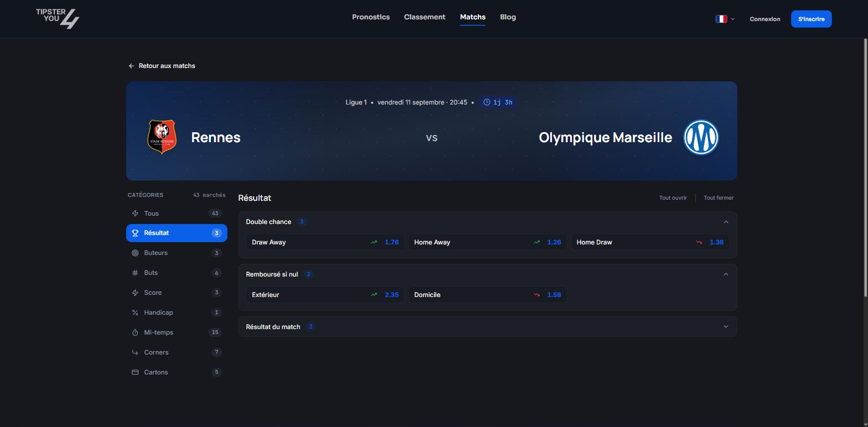Go to the Classement page
Viewport: 868px width, 427px height.
[425, 17]
